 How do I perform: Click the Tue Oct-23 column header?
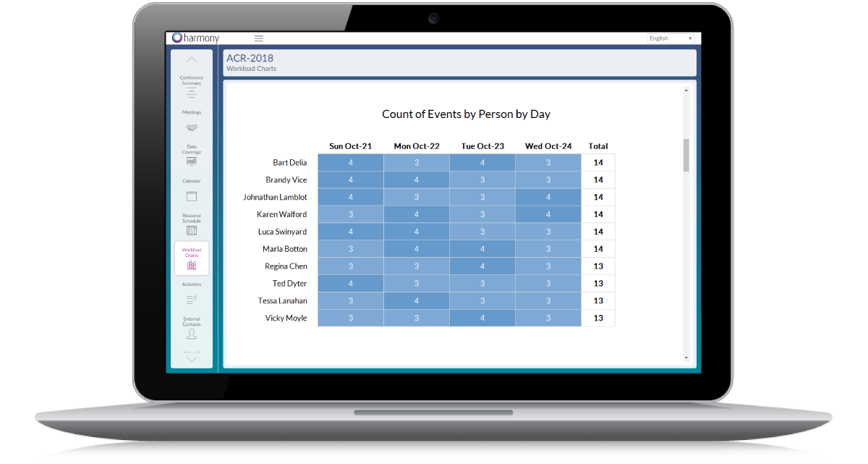[482, 146]
